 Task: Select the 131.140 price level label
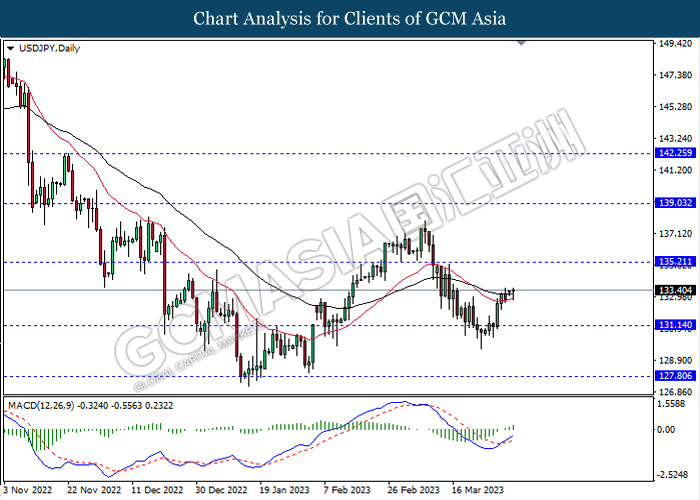pyautogui.click(x=675, y=325)
